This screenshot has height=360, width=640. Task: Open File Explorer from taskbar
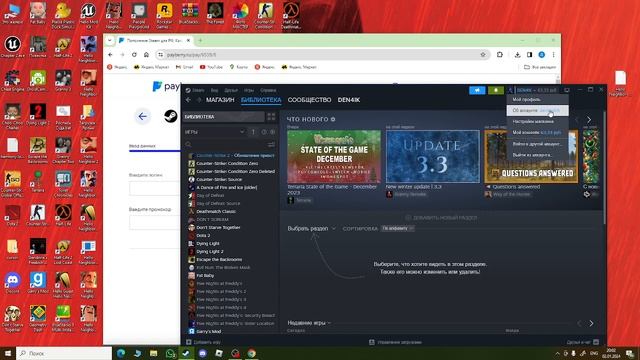(x=153, y=353)
